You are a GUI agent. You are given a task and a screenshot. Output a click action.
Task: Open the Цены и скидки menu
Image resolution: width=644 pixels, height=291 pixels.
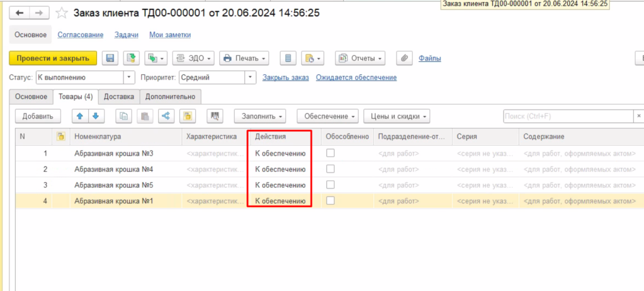click(397, 117)
